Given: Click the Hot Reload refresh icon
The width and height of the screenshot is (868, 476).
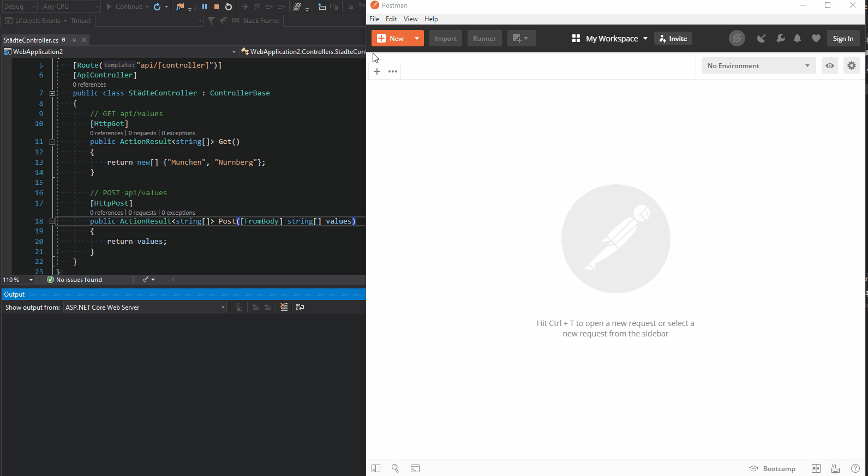Looking at the screenshot, I should [x=157, y=7].
